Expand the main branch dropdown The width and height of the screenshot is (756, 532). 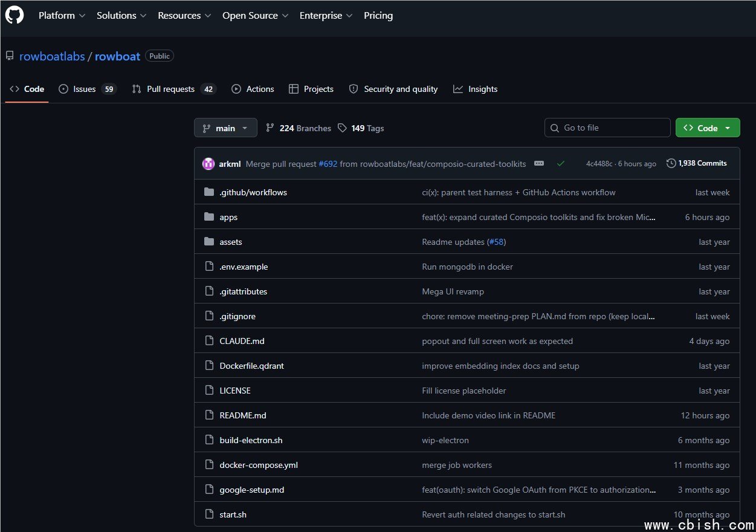click(x=225, y=128)
